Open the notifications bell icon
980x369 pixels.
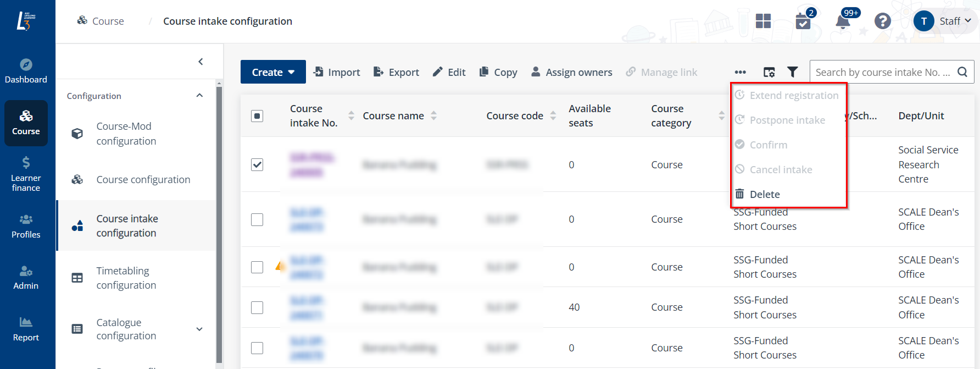point(842,21)
